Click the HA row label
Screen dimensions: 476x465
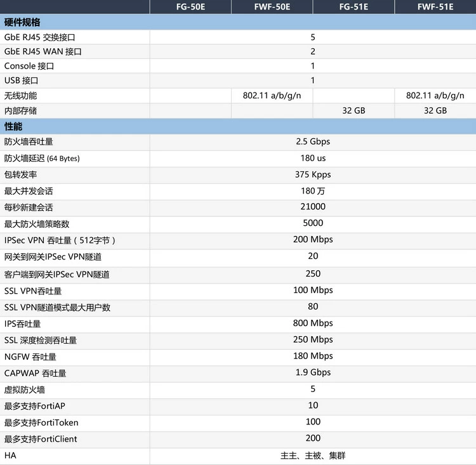click(x=10, y=455)
